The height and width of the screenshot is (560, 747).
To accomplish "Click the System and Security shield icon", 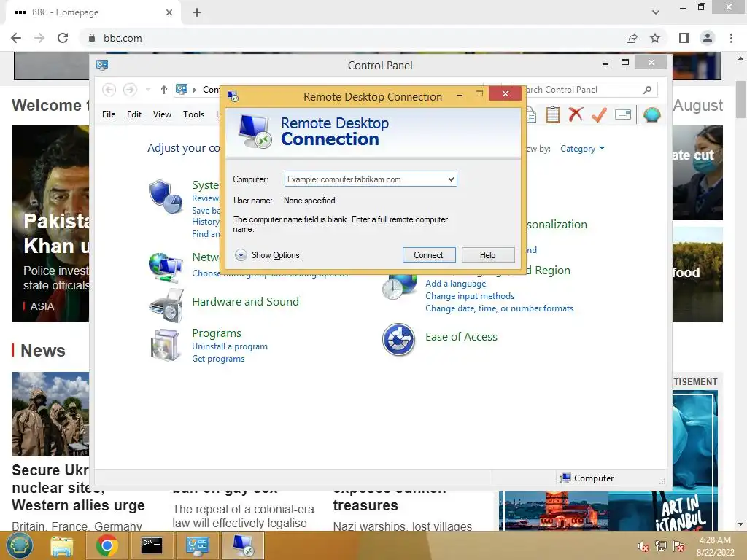I will pyautogui.click(x=165, y=196).
